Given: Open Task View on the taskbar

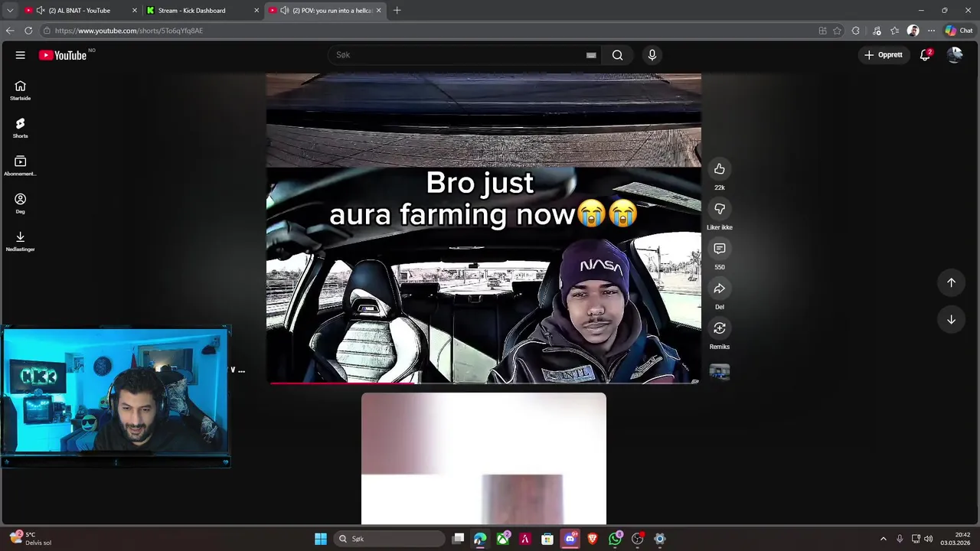Looking at the screenshot, I should (458, 539).
